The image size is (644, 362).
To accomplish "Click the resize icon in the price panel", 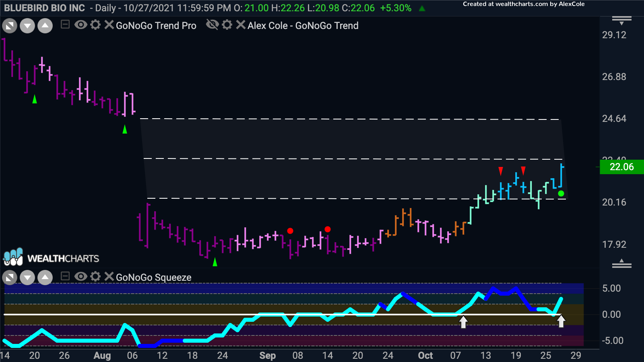I will click(10, 27).
